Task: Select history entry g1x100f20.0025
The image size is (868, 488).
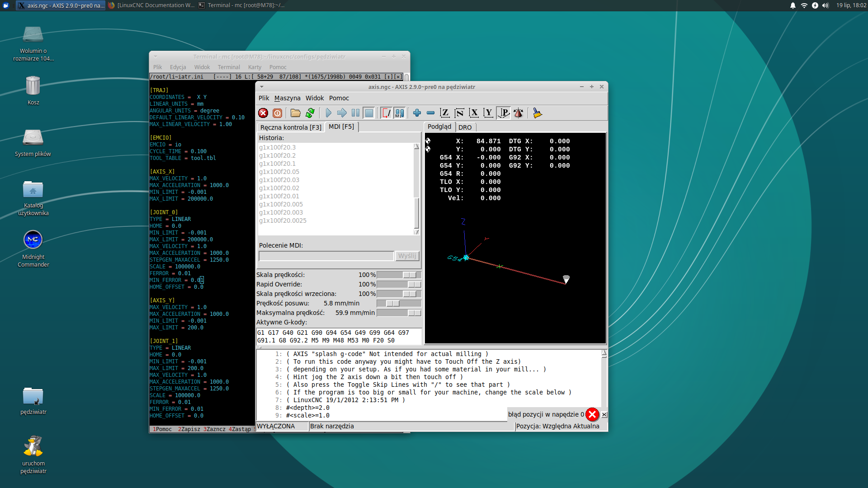Action: click(283, 221)
